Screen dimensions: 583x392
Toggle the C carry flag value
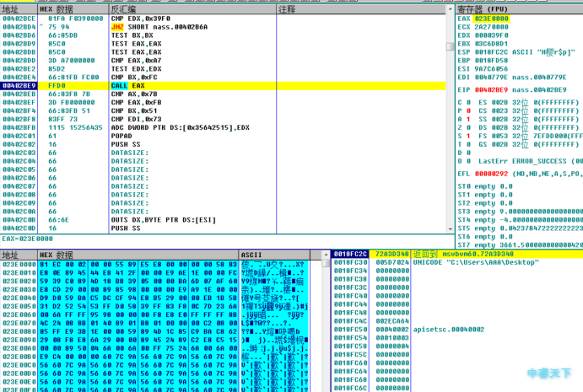point(468,103)
